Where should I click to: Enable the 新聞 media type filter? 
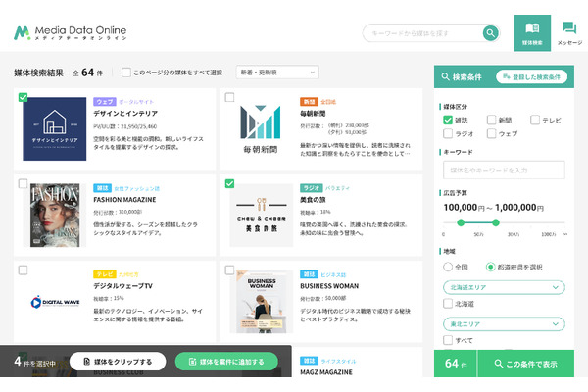tap(491, 120)
